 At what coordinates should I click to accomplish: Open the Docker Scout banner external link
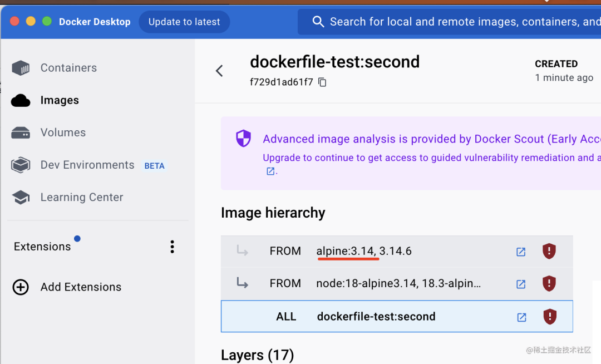point(270,171)
